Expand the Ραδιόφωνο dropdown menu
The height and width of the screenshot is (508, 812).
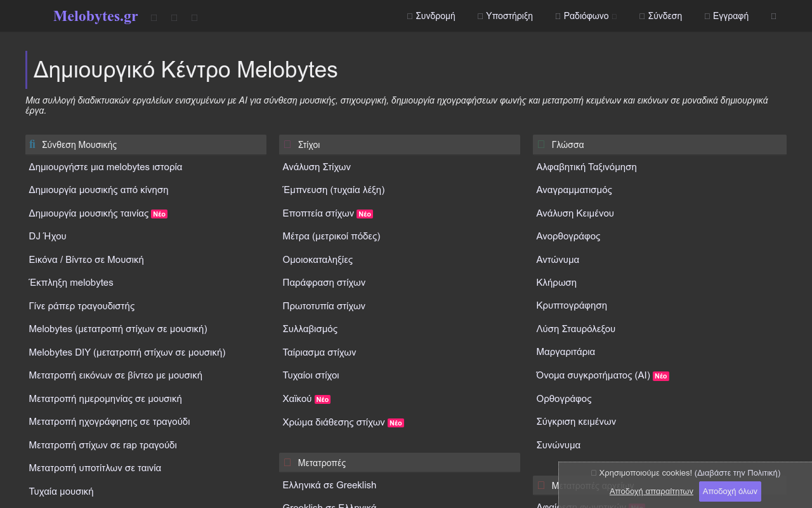tap(586, 16)
